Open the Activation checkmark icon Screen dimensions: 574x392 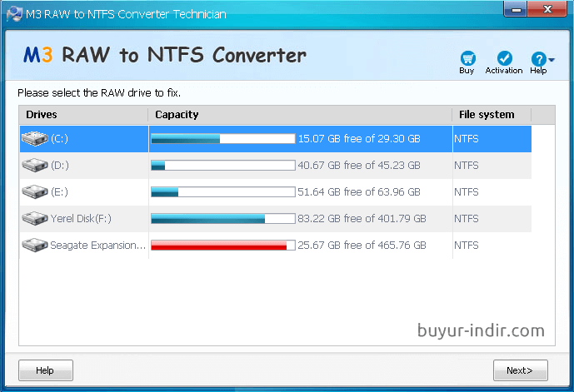click(505, 58)
